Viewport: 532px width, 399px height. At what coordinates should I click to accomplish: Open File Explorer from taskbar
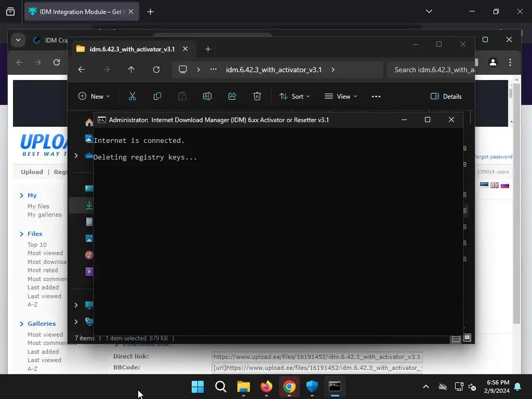pos(243,387)
